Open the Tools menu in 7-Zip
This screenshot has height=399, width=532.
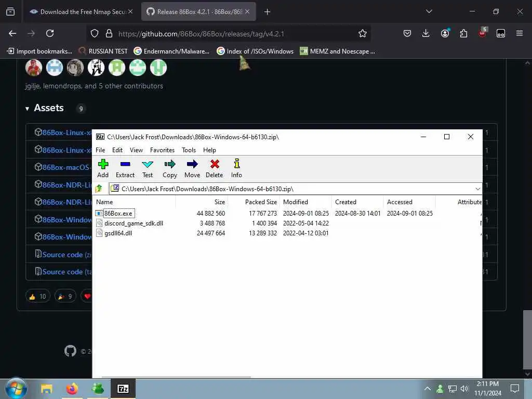[189, 150]
